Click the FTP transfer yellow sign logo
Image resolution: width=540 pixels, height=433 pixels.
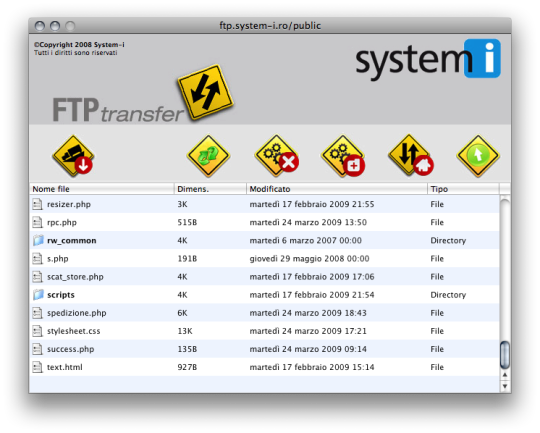pos(206,92)
